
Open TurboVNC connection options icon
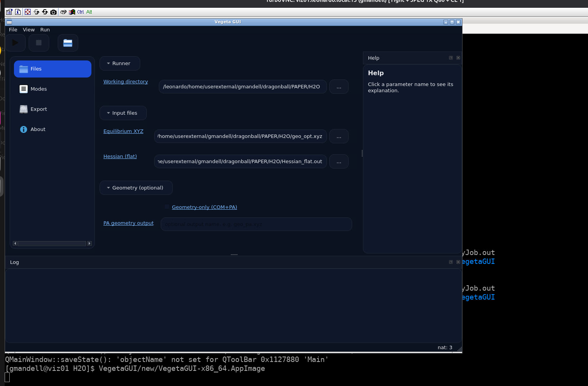[9, 12]
